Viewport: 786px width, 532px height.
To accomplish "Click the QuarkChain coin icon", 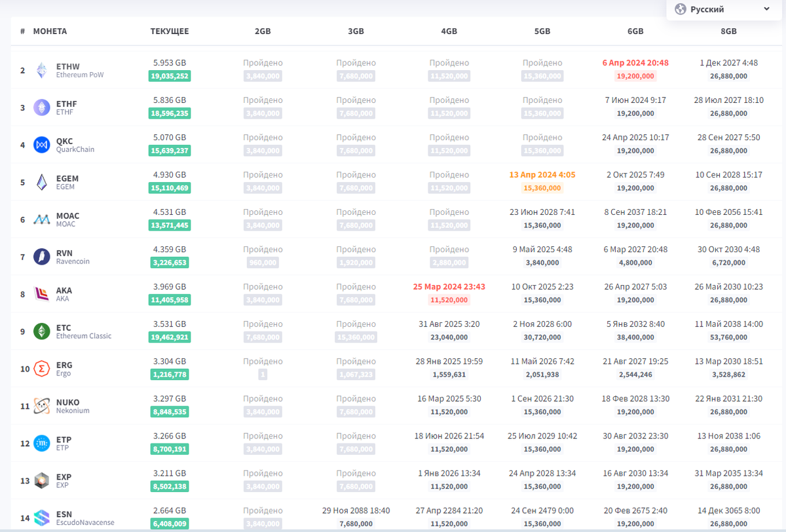I will point(42,145).
